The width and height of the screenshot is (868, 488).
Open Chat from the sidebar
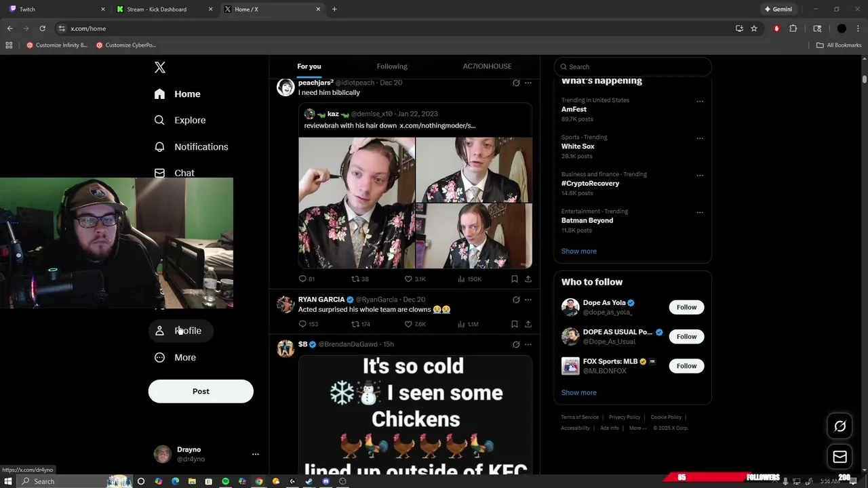point(174,173)
